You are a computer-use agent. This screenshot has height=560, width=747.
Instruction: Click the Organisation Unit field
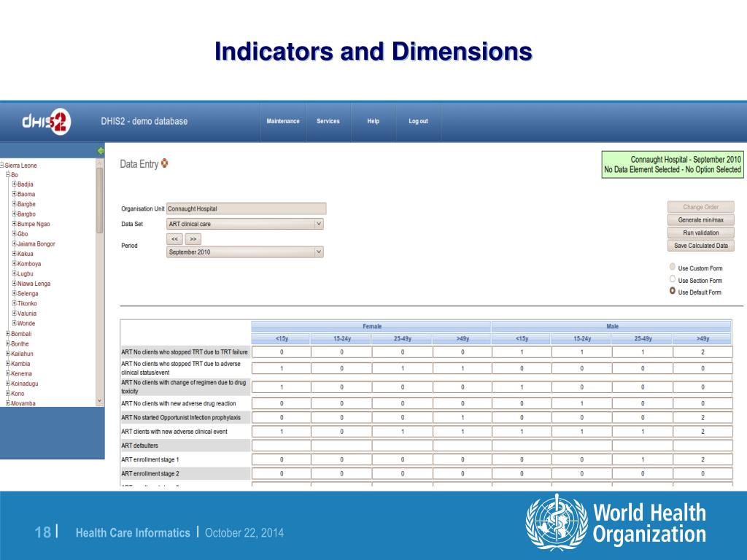(247, 209)
